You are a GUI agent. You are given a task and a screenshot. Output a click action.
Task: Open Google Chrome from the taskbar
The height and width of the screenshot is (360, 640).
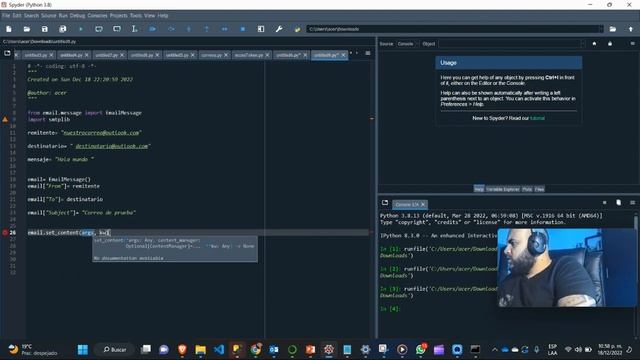pyautogui.click(x=256, y=349)
